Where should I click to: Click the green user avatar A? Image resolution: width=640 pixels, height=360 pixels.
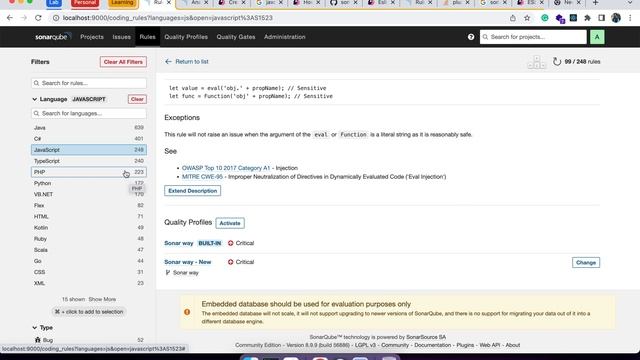597,37
